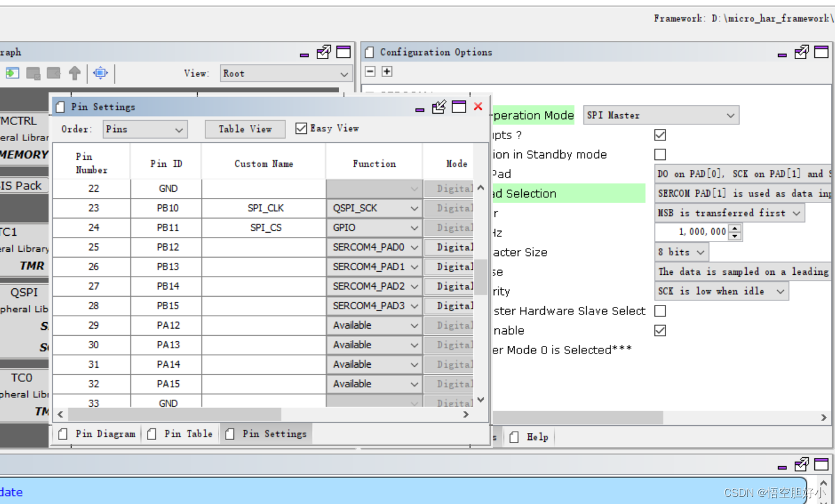
Task: Click the gray up-arrow parent icon
Action: [x=75, y=73]
